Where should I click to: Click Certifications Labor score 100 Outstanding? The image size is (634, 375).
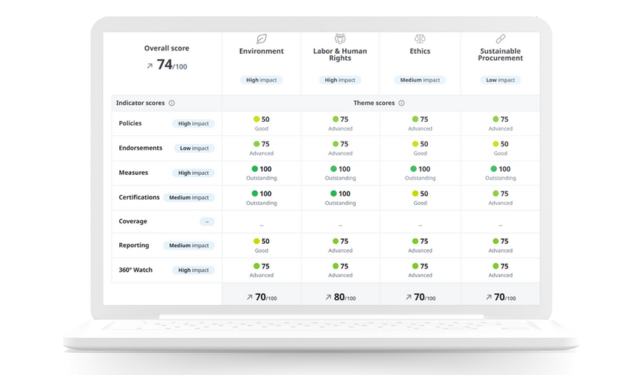pyautogui.click(x=340, y=198)
